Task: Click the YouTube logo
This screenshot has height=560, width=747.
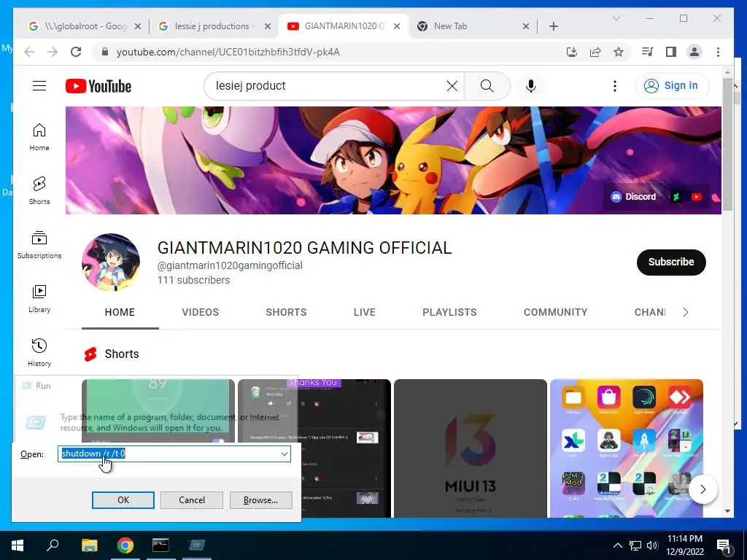Action: tap(98, 86)
